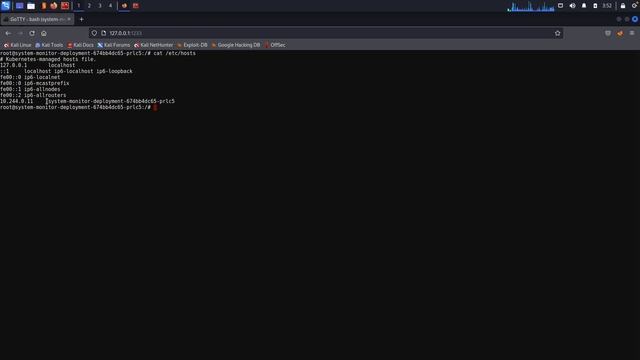
Task: Close the GoTTY browser tab
Action: click(69, 19)
